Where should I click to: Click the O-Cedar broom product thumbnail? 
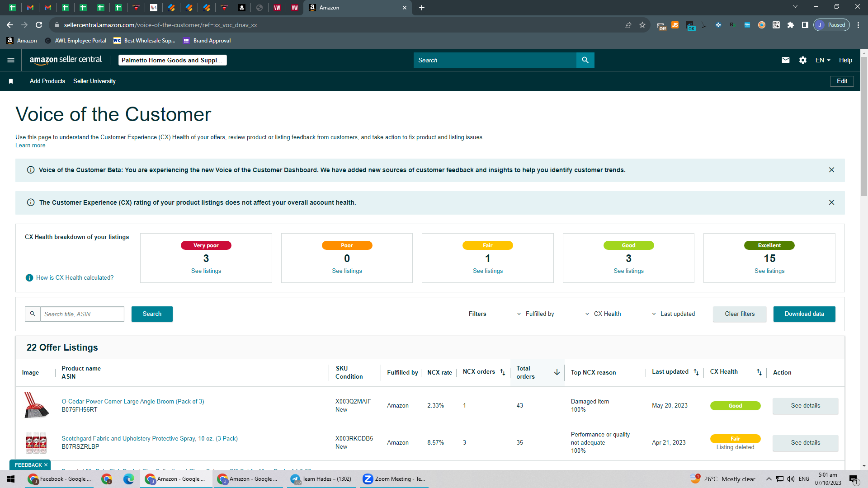[36, 405]
